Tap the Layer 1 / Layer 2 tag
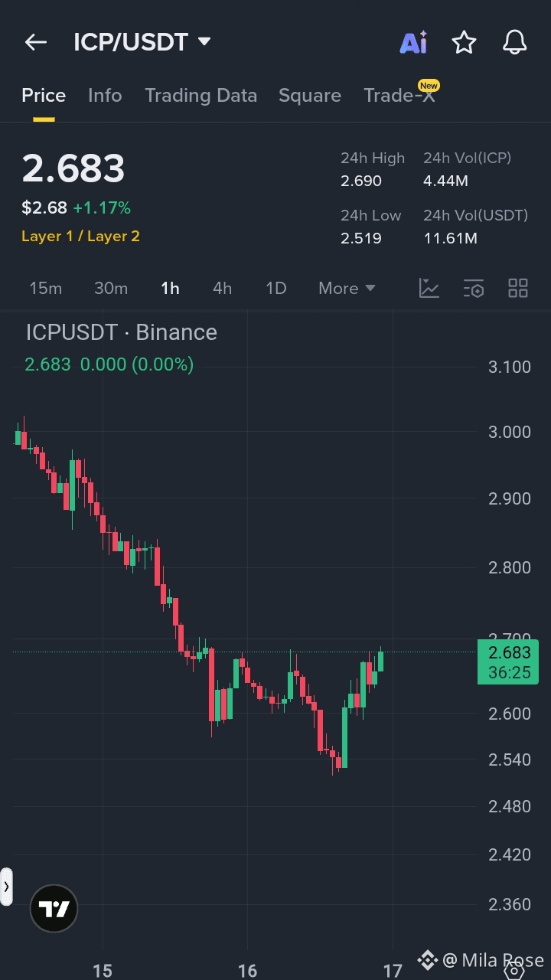This screenshot has width=551, height=980. pyautogui.click(x=80, y=237)
